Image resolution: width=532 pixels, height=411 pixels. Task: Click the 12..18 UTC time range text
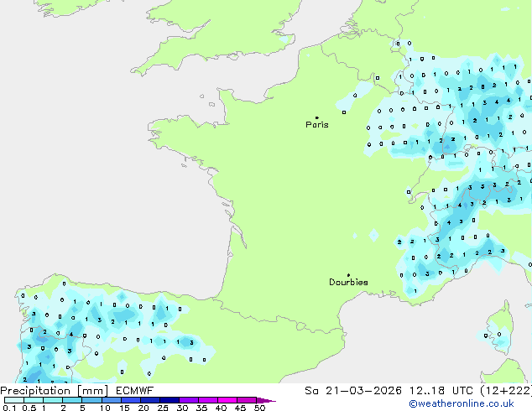(x=441, y=391)
